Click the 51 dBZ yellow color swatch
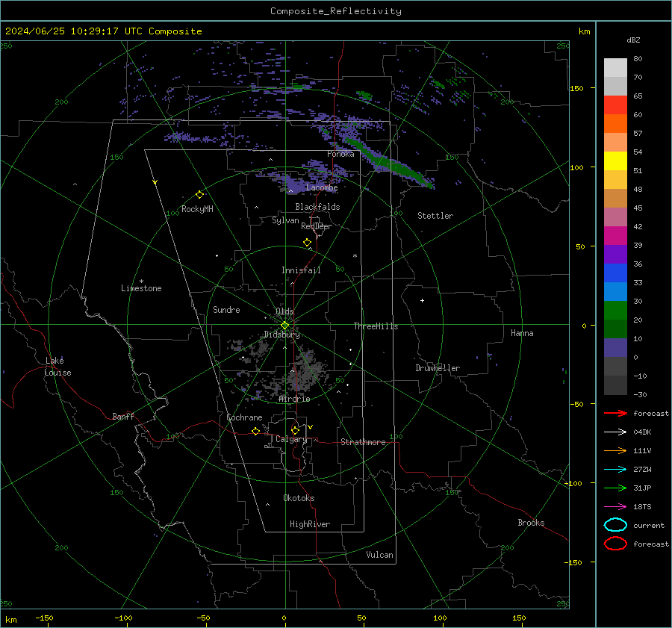The image size is (672, 628). pos(615,161)
